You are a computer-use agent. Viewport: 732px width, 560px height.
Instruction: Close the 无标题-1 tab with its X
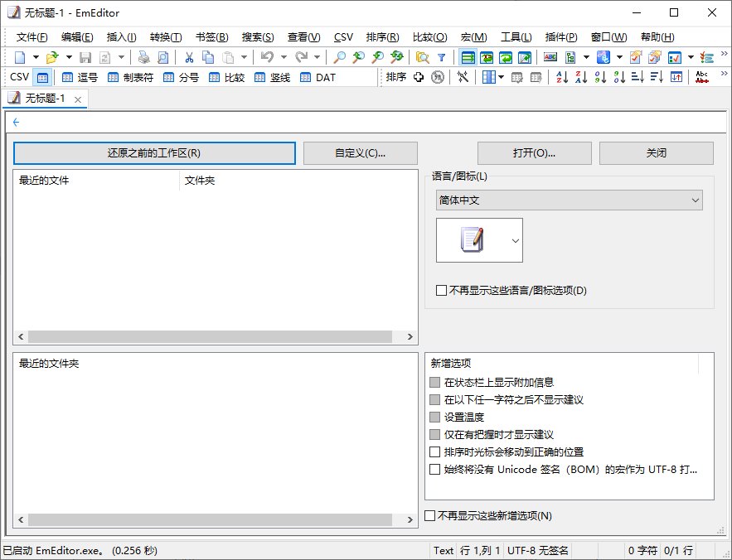tap(78, 99)
